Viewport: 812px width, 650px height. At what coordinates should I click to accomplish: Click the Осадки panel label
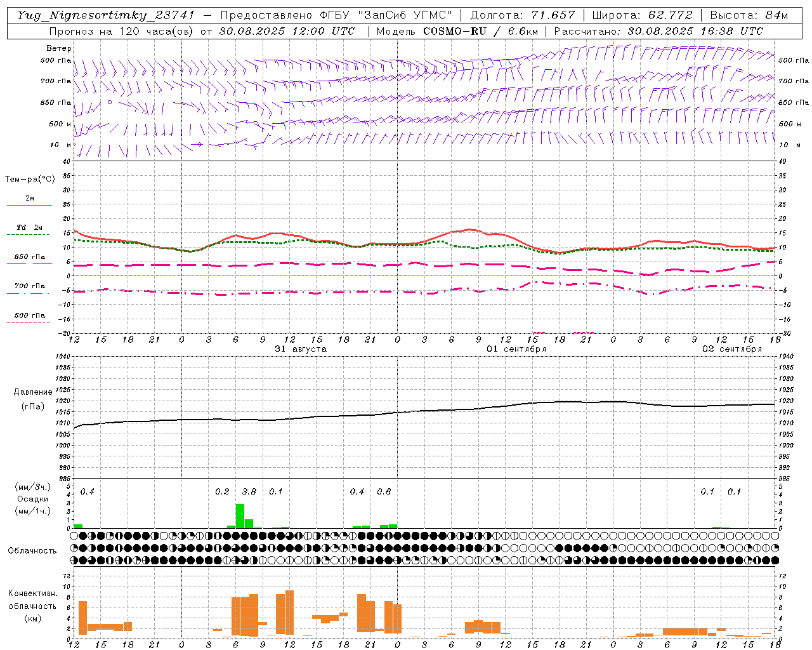tap(33, 500)
